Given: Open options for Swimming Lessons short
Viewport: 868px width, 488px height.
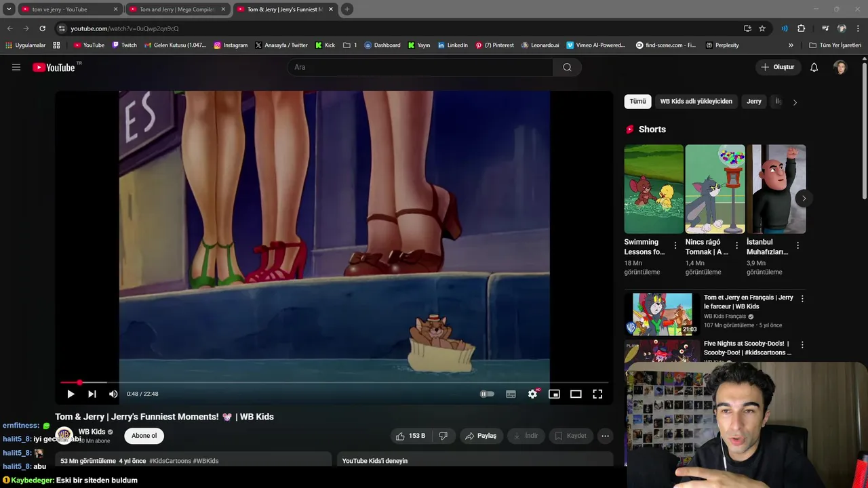Looking at the screenshot, I should coord(675,245).
